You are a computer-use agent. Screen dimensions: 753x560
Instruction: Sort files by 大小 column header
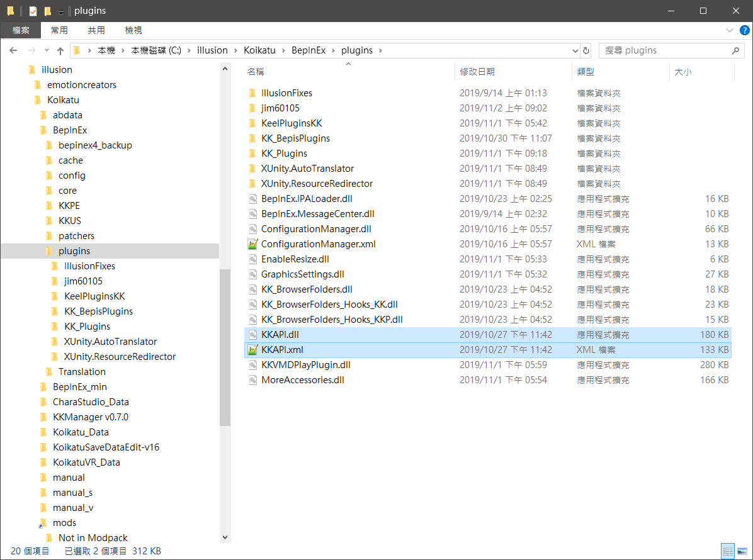pyautogui.click(x=683, y=72)
